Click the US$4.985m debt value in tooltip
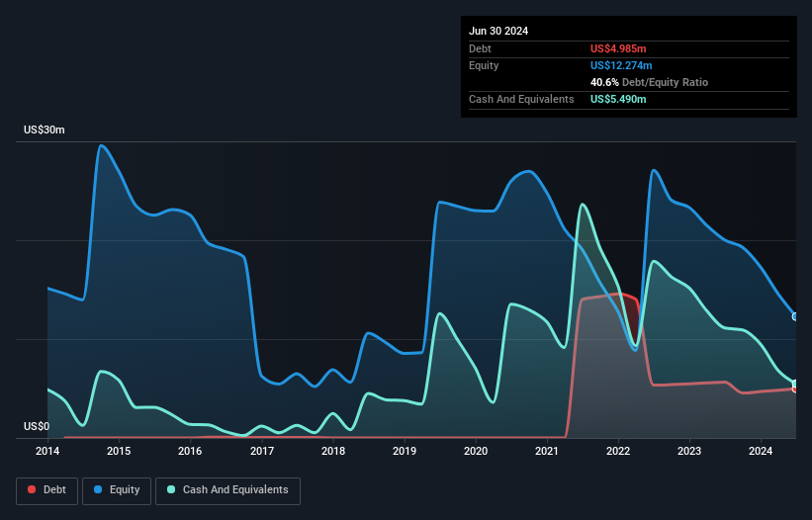This screenshot has width=812, height=520. click(618, 48)
